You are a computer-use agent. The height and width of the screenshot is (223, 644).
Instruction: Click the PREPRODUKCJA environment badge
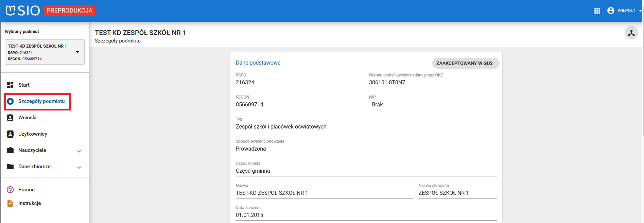(x=69, y=11)
